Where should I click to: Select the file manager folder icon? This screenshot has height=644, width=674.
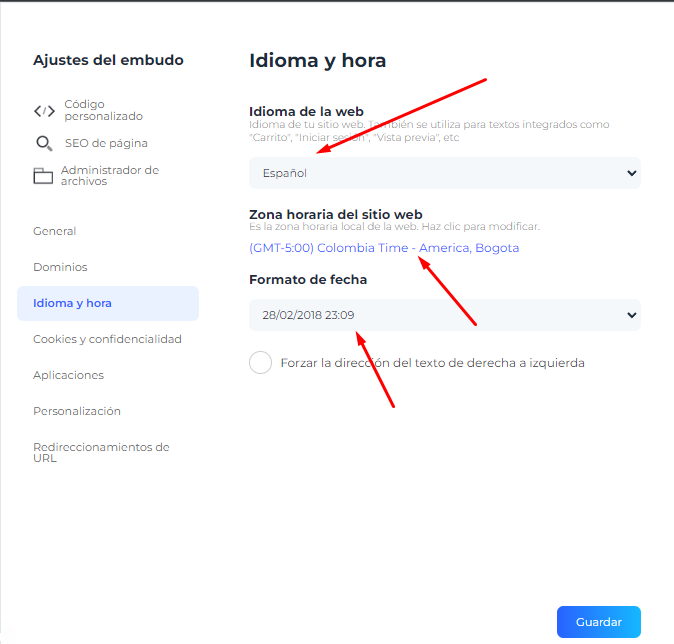pos(43,175)
